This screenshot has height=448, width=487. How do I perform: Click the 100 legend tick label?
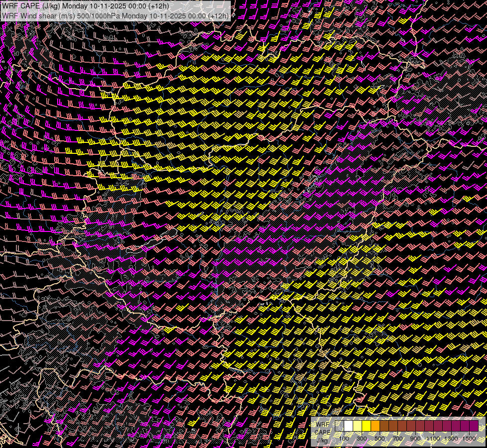click(344, 439)
